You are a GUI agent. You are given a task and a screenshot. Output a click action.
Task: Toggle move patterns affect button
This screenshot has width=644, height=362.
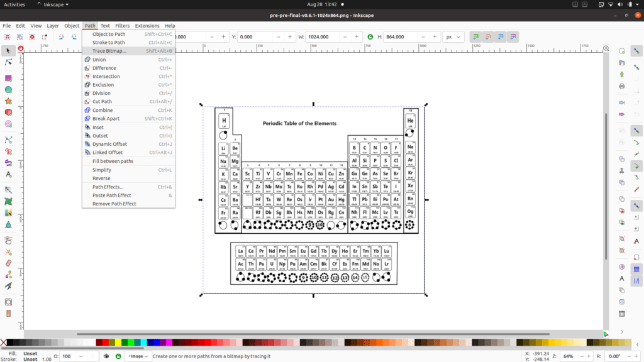(513, 36)
